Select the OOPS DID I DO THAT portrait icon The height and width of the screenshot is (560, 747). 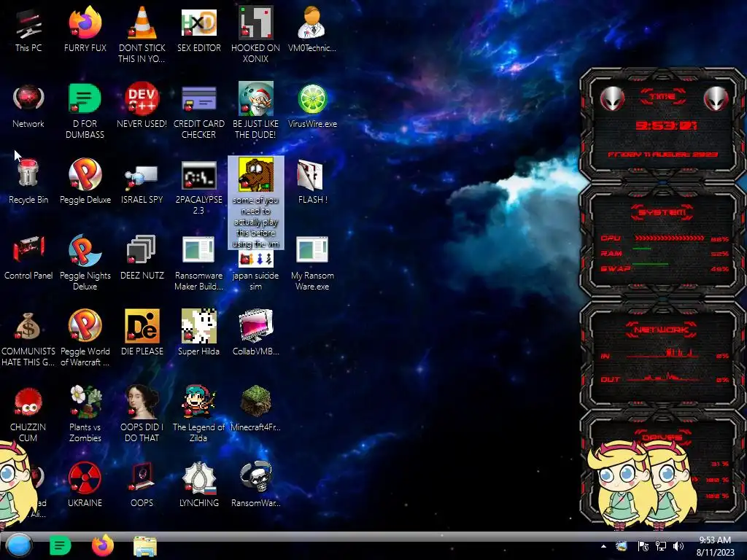pos(142,402)
